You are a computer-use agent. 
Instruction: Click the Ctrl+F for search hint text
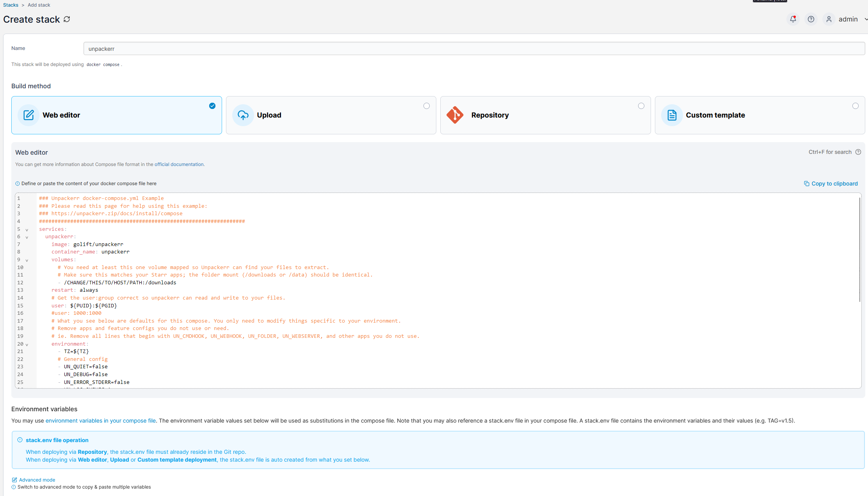pyautogui.click(x=830, y=152)
